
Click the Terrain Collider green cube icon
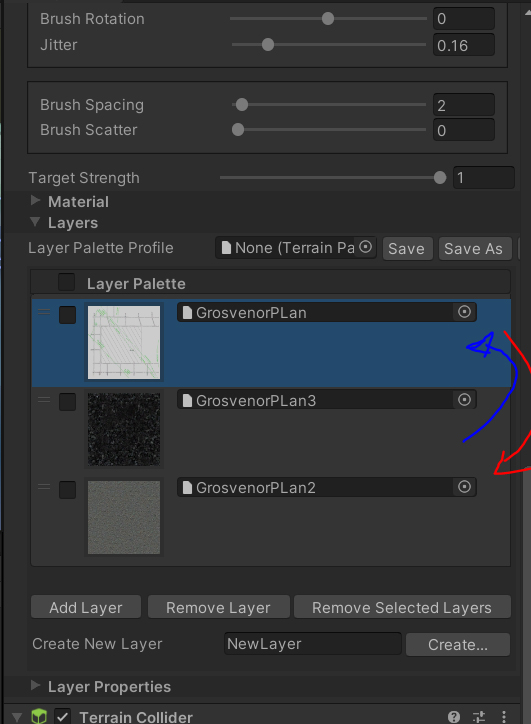click(x=39, y=716)
